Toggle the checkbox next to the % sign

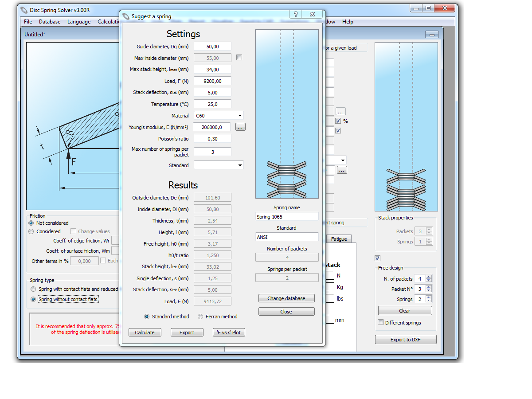click(338, 121)
